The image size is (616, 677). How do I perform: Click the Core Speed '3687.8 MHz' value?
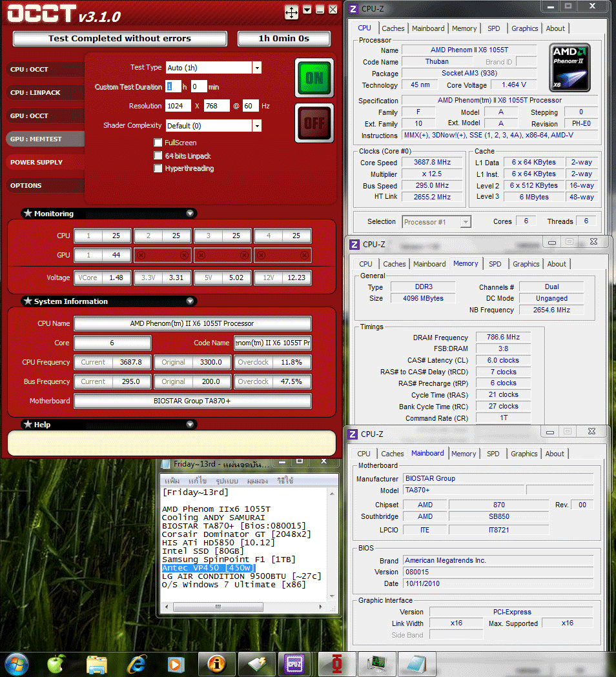point(431,163)
